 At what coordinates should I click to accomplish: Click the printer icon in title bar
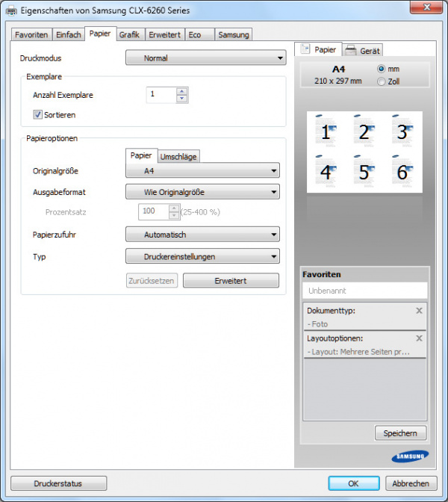coord(10,10)
